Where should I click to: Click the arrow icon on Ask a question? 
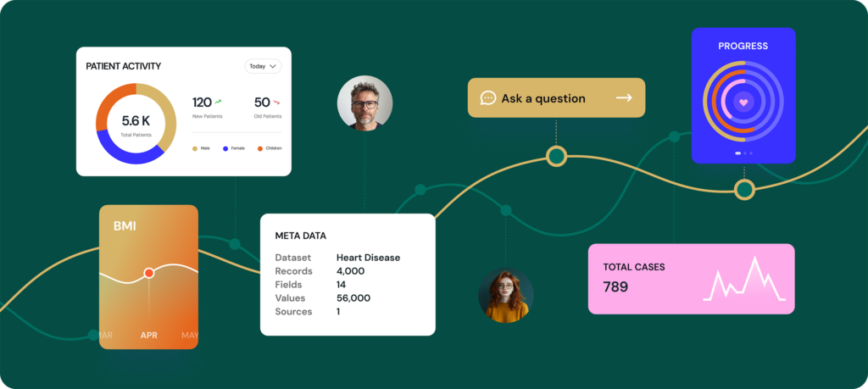coord(624,98)
